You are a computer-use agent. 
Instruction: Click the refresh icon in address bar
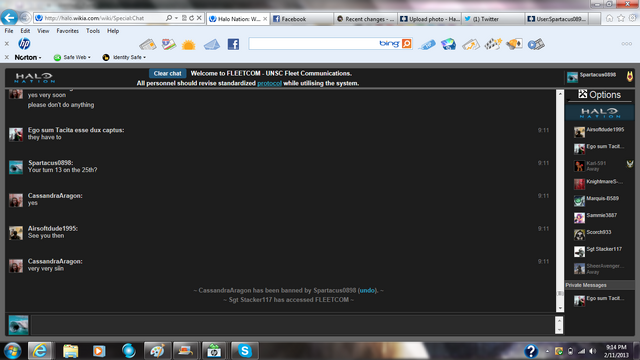click(x=191, y=18)
